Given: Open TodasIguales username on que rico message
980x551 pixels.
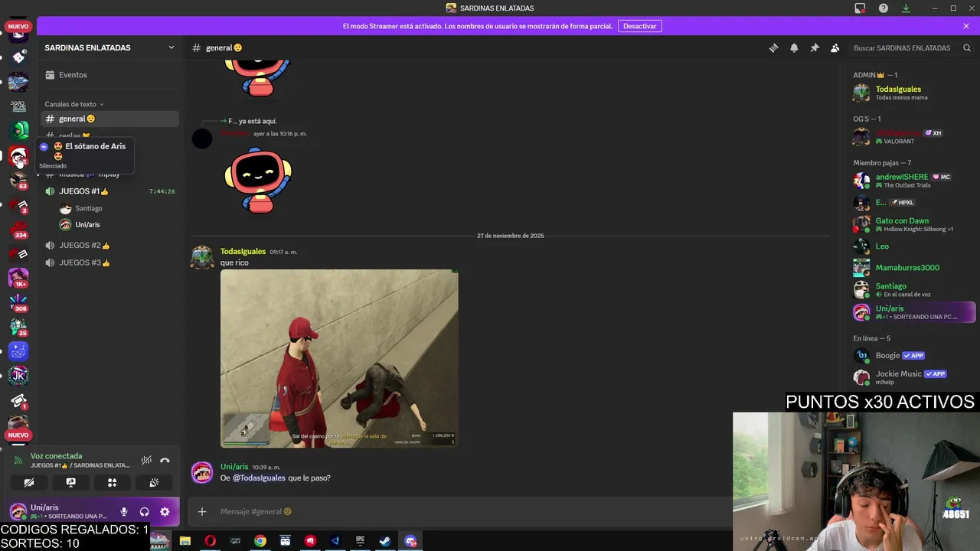Looking at the screenshot, I should pyautogui.click(x=243, y=251).
